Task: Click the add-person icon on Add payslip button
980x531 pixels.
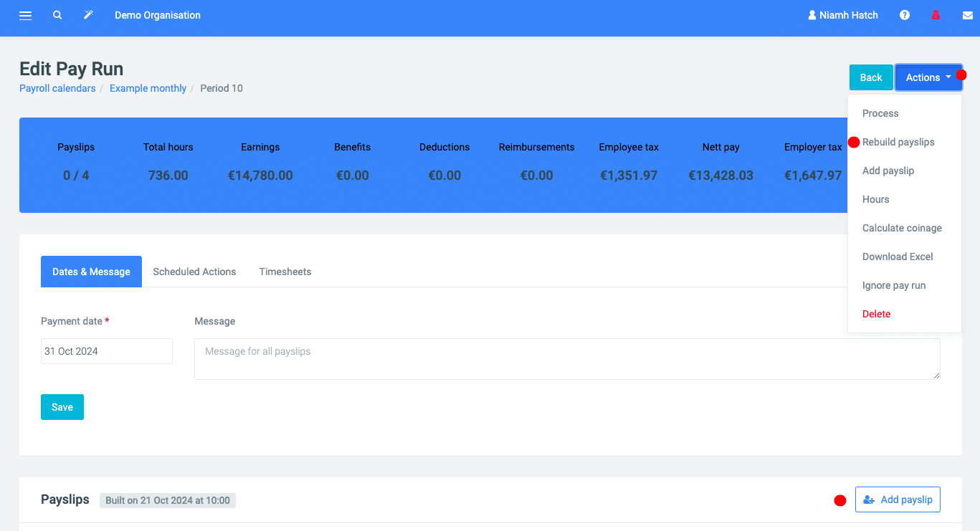Action: point(869,499)
